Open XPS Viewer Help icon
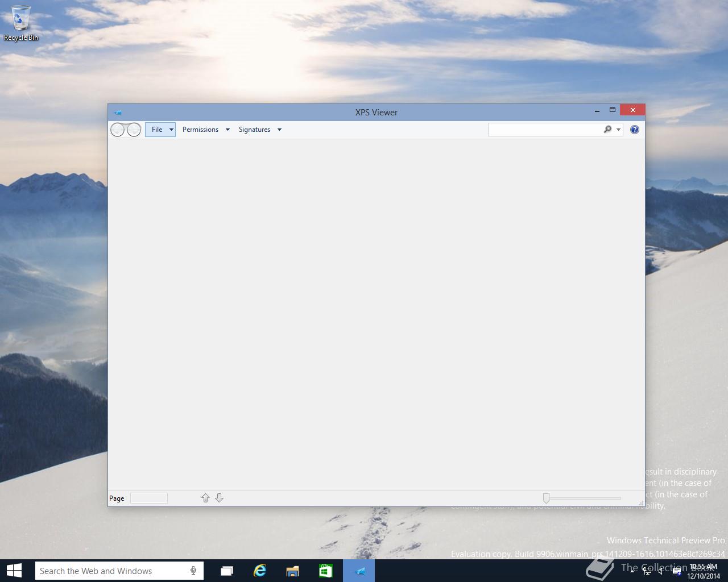728x582 pixels. tap(635, 130)
